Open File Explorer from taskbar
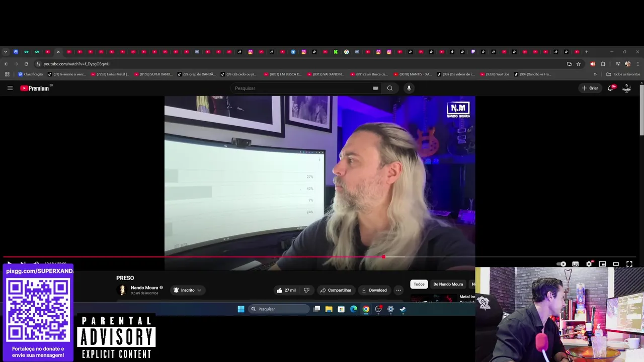The image size is (644, 362). [x=329, y=309]
